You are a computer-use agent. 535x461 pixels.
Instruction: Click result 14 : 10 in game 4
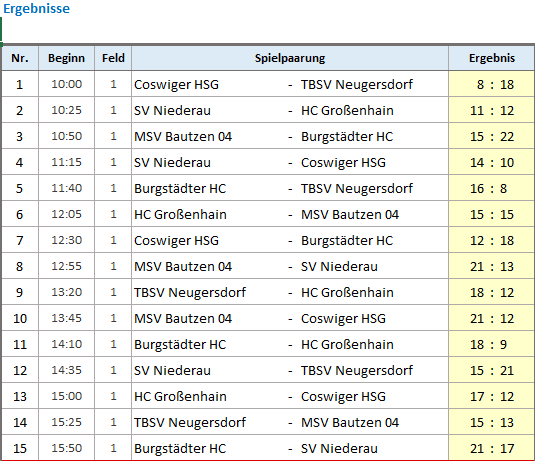click(492, 162)
